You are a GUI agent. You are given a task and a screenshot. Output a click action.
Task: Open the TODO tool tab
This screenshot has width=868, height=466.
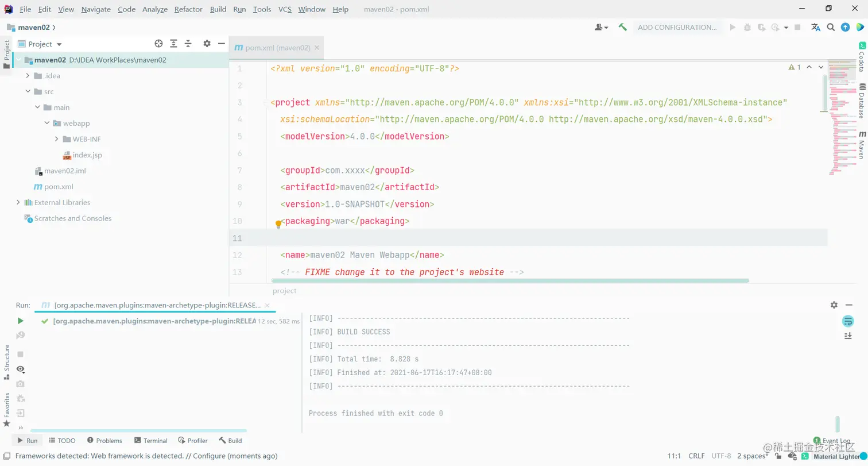[x=62, y=441]
